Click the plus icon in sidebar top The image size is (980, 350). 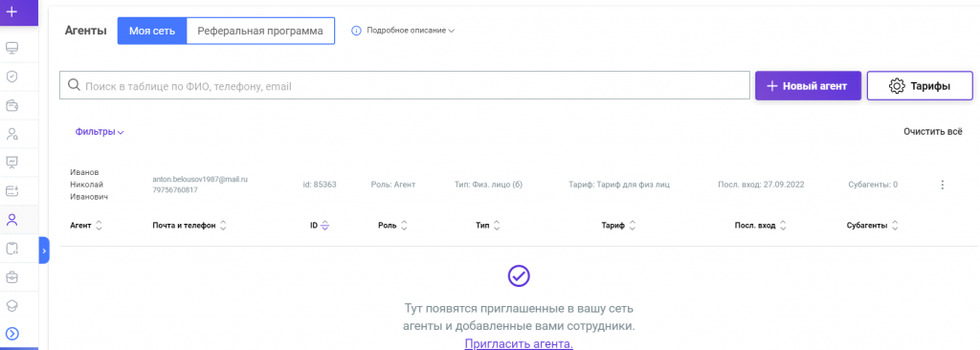click(x=11, y=11)
